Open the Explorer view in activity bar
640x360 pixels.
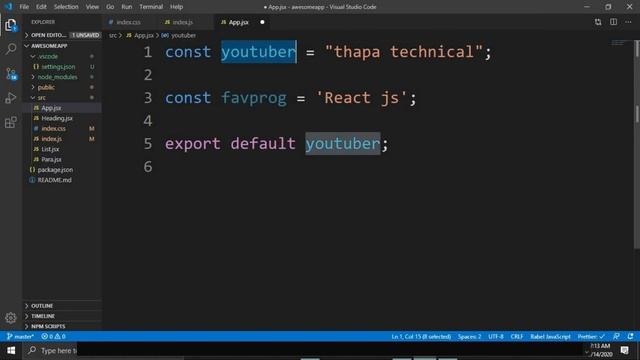click(x=11, y=26)
